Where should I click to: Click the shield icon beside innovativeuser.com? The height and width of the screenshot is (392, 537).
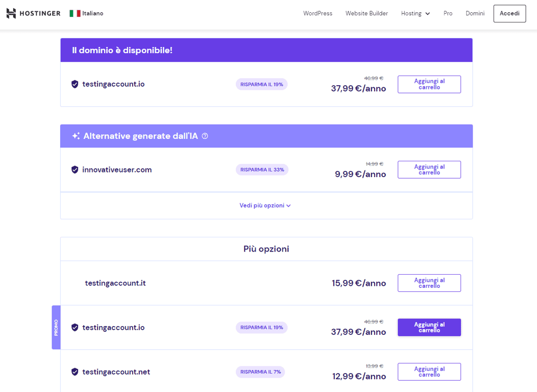pyautogui.click(x=75, y=169)
